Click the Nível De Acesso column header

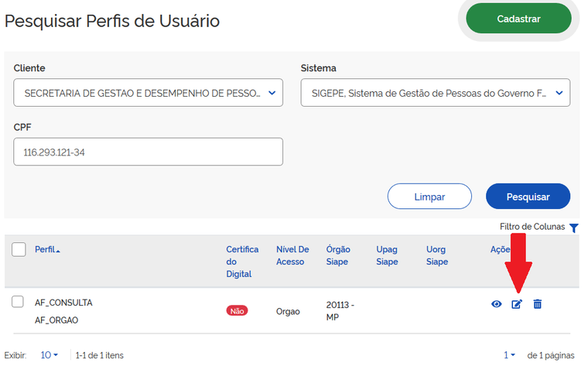point(292,255)
